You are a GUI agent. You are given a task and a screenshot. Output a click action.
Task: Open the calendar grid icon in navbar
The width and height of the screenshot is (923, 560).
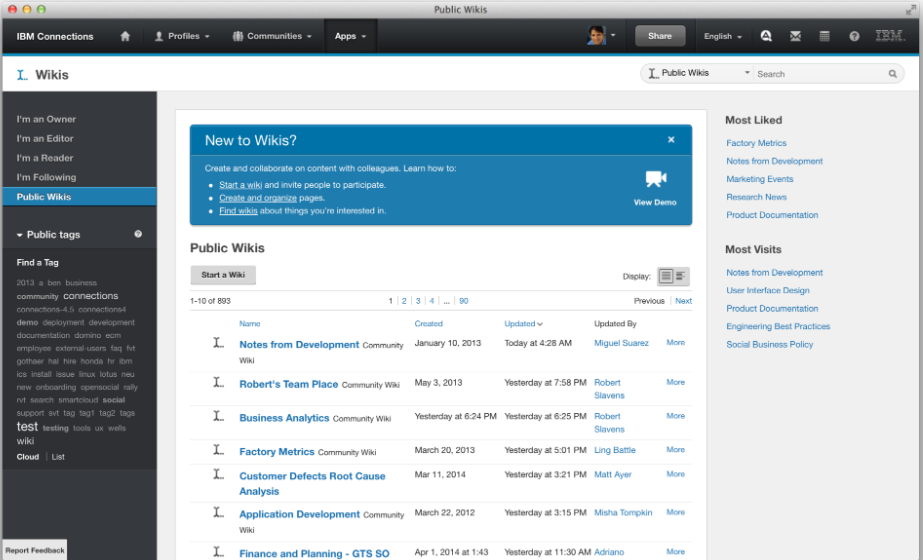[x=824, y=37]
